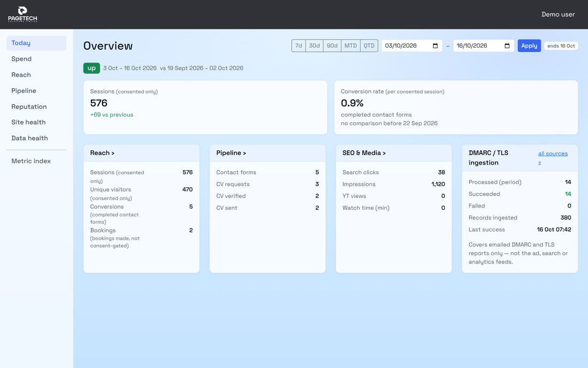Open calendar picker on end date field
The image size is (588, 368).
pyautogui.click(x=507, y=46)
